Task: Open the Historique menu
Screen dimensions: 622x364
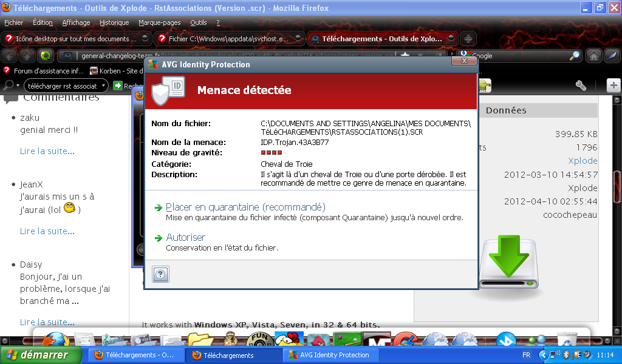Action: tap(114, 22)
